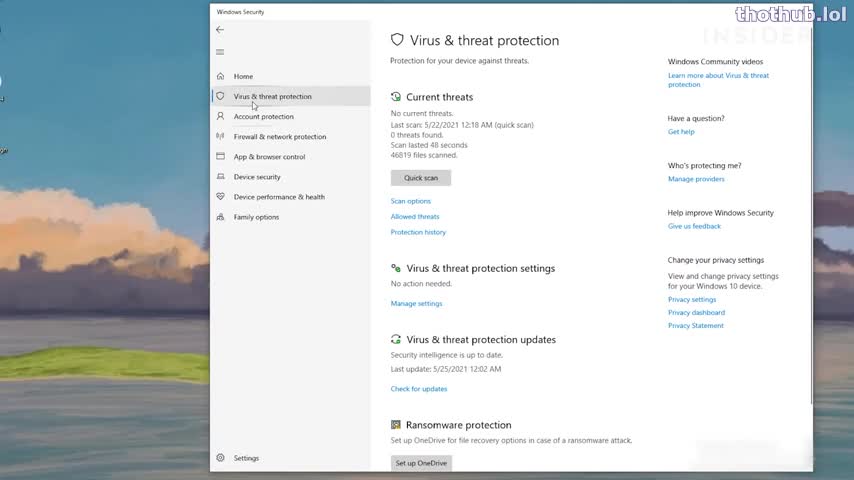Viewport: 854px width, 480px height.
Task: Open Firewall & network protection page
Action: 291,136
